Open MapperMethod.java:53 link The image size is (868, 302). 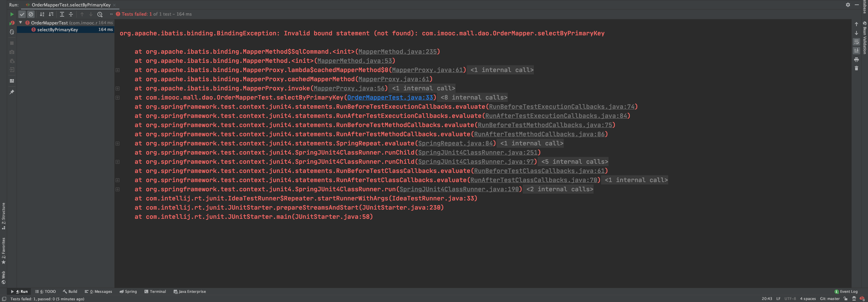click(354, 61)
